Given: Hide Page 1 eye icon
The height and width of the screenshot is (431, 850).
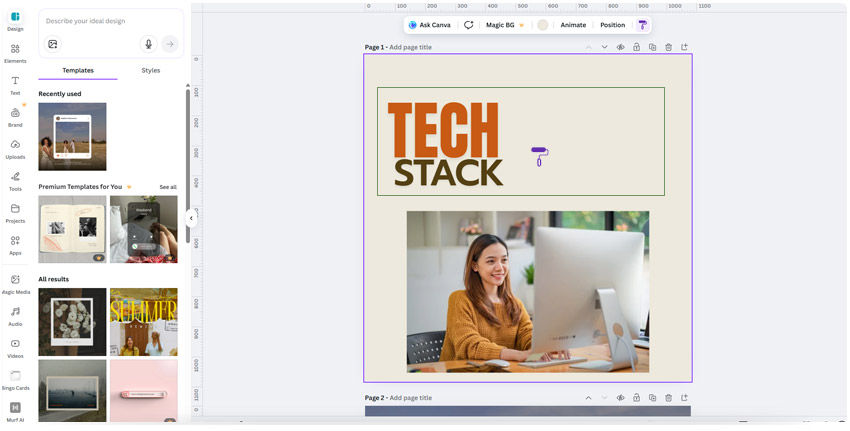Looking at the screenshot, I should tap(621, 47).
